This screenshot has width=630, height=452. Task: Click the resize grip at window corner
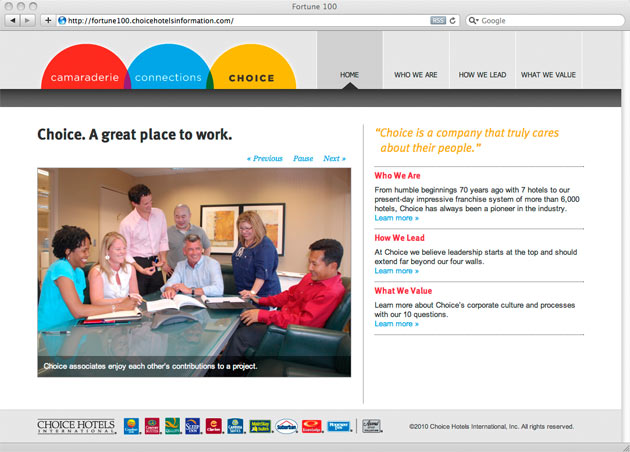click(x=625, y=447)
